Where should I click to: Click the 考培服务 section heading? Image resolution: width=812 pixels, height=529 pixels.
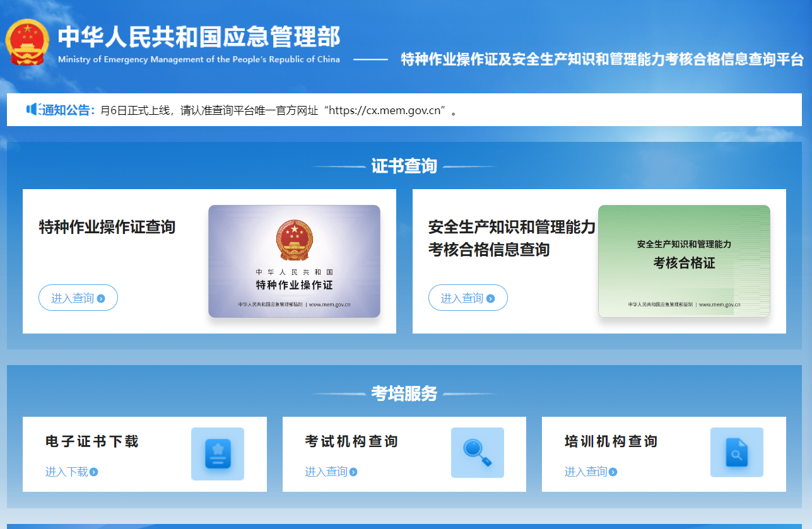[404, 393]
